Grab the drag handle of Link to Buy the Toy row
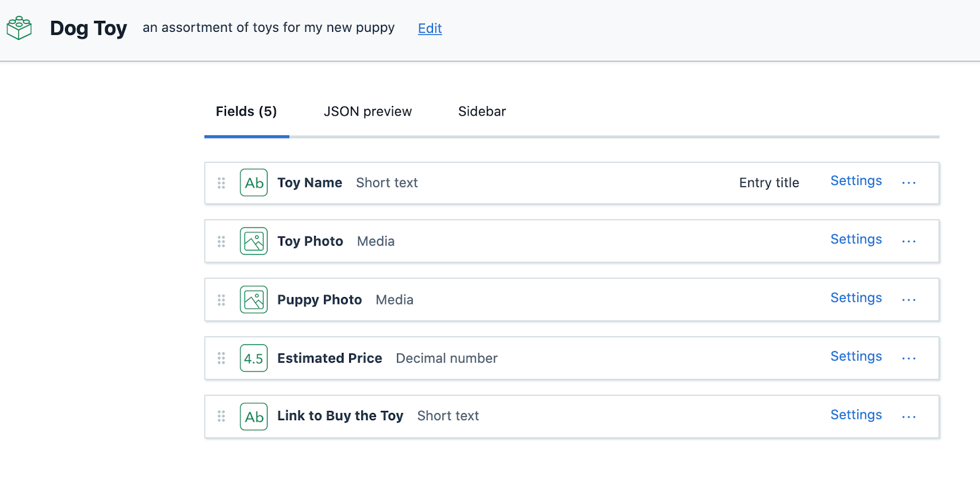Screen dimensions: 980x498 pos(221,417)
